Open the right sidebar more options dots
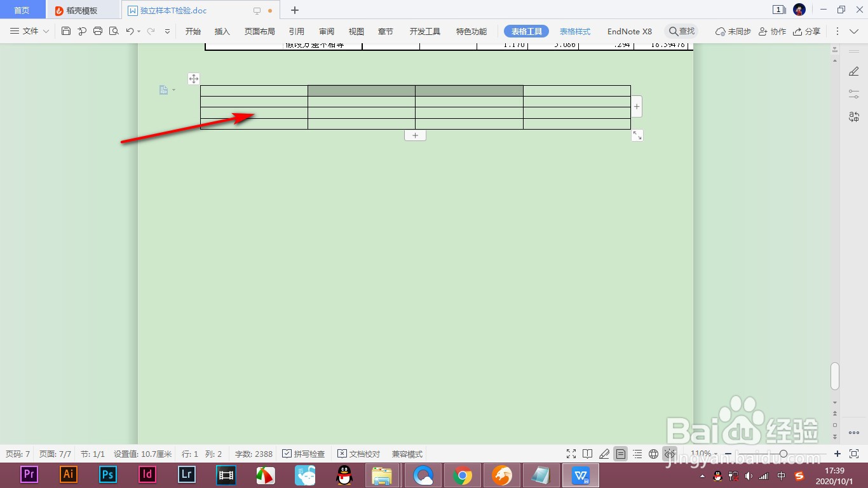 [854, 433]
